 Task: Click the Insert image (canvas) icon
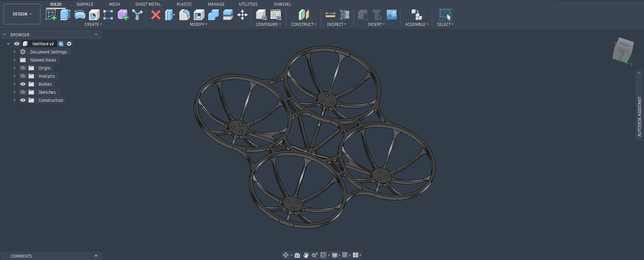pos(392,15)
